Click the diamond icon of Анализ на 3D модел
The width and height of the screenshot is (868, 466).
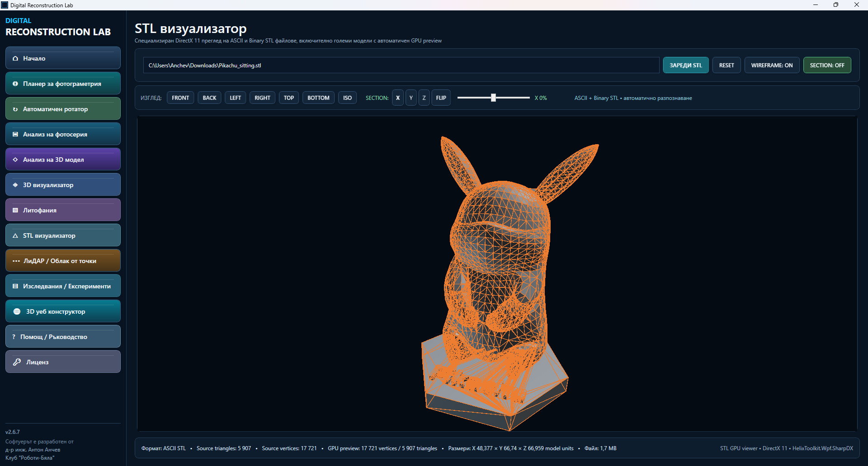[x=15, y=160]
